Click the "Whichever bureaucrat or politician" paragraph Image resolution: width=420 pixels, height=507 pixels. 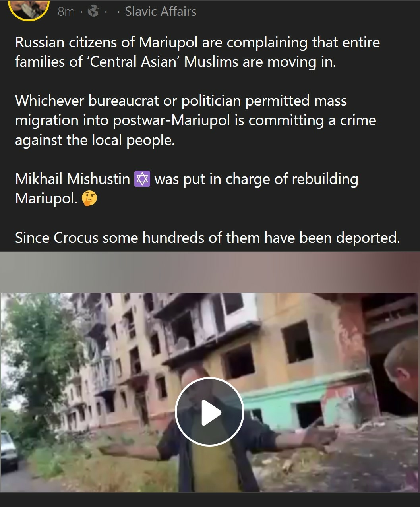tap(195, 120)
